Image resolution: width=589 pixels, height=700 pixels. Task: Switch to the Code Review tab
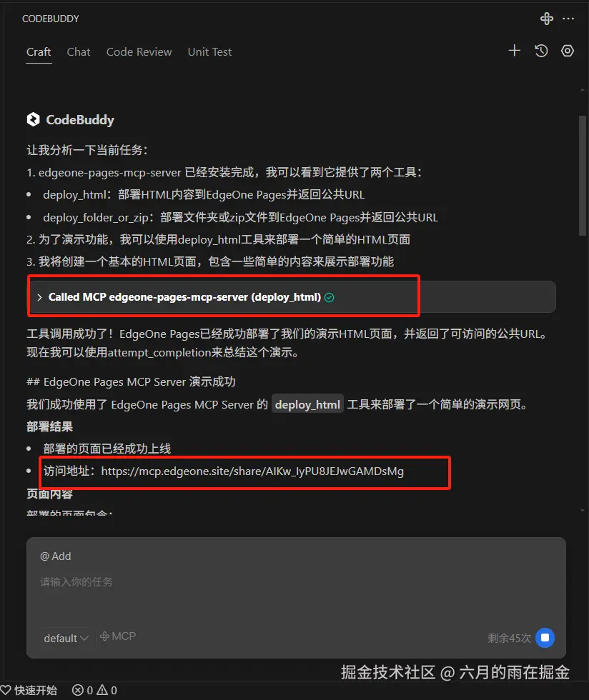pyautogui.click(x=139, y=52)
